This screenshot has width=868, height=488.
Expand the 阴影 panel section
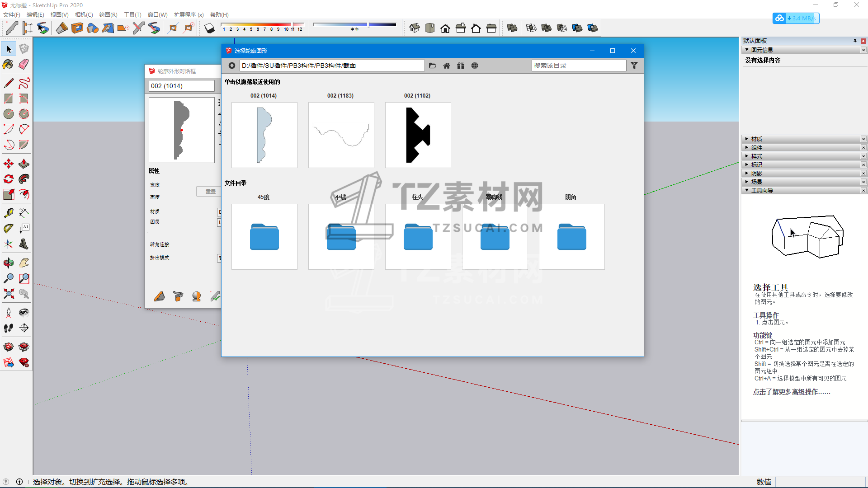click(x=757, y=174)
